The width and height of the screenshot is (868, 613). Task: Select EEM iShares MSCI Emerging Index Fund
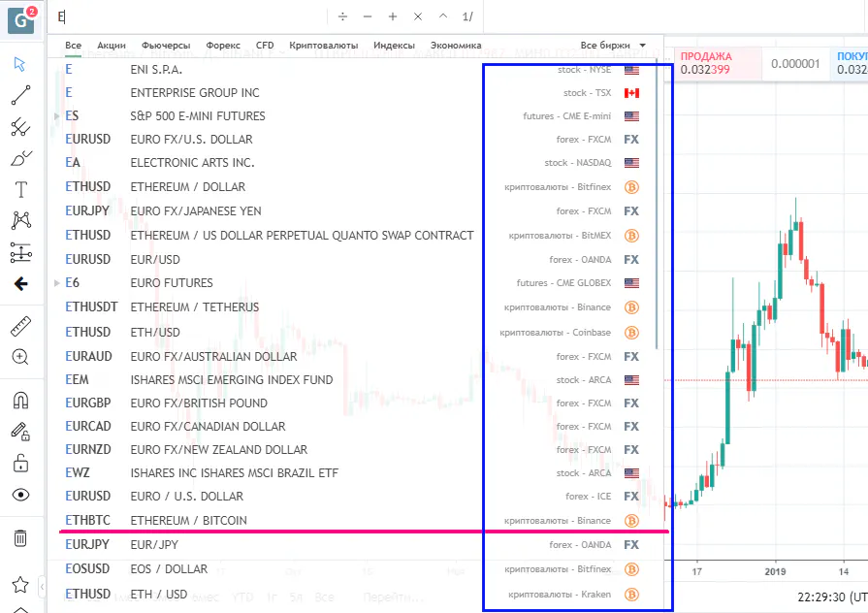click(x=355, y=380)
